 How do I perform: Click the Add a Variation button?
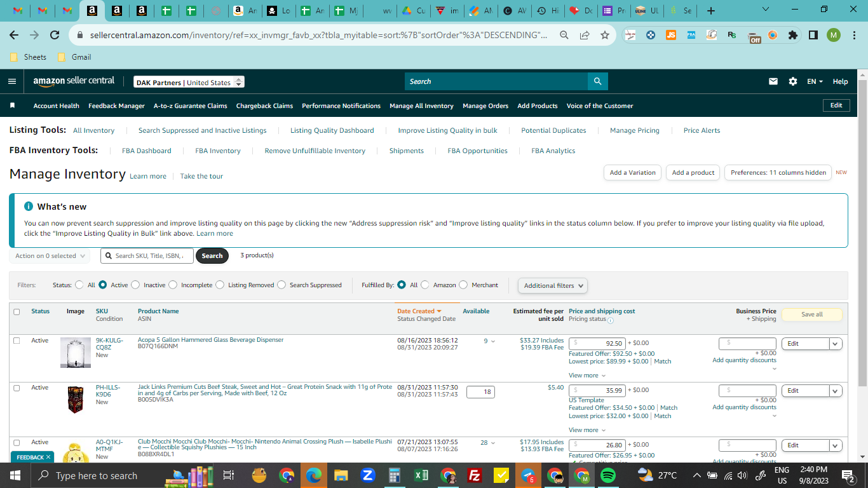tap(632, 173)
